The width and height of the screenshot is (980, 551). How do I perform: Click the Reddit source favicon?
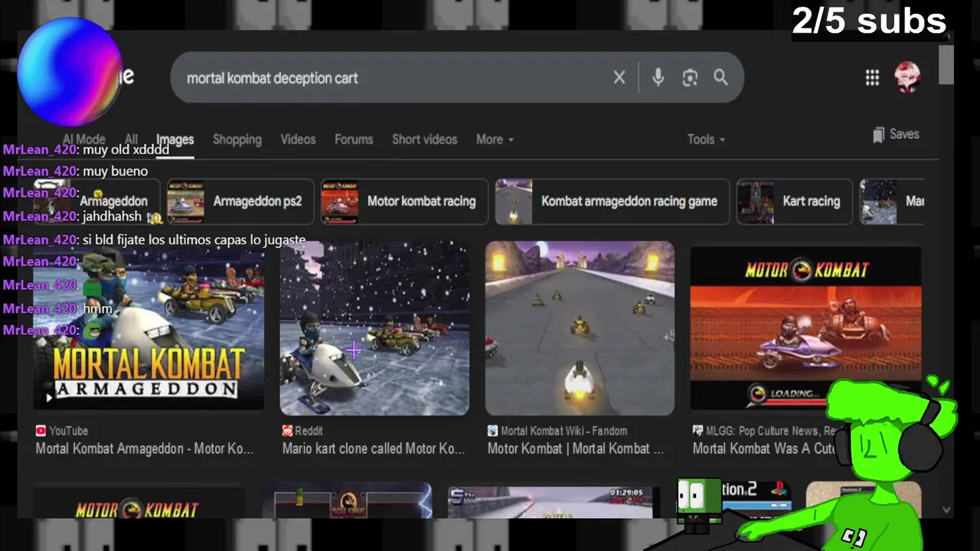click(287, 431)
